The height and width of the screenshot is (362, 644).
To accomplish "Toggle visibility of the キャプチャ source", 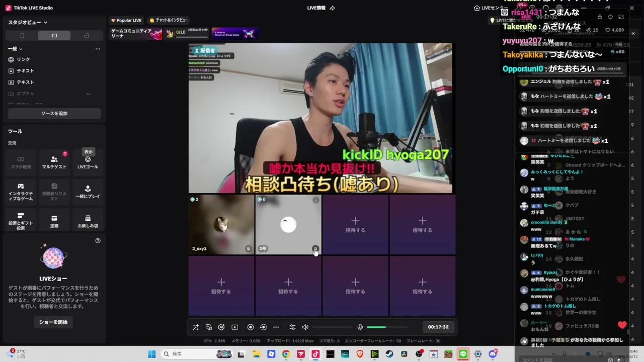I will pyautogui.click(x=89, y=94).
